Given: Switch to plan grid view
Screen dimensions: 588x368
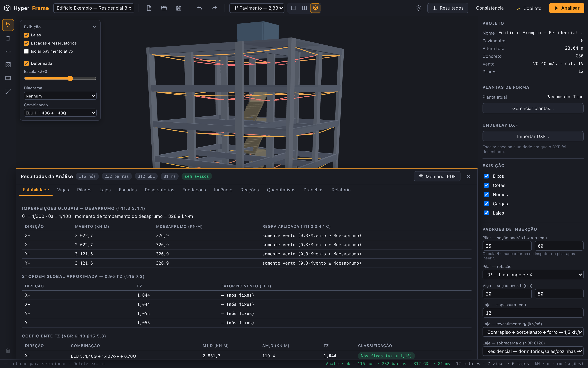Looking at the screenshot, I should pyautogui.click(x=293, y=8).
